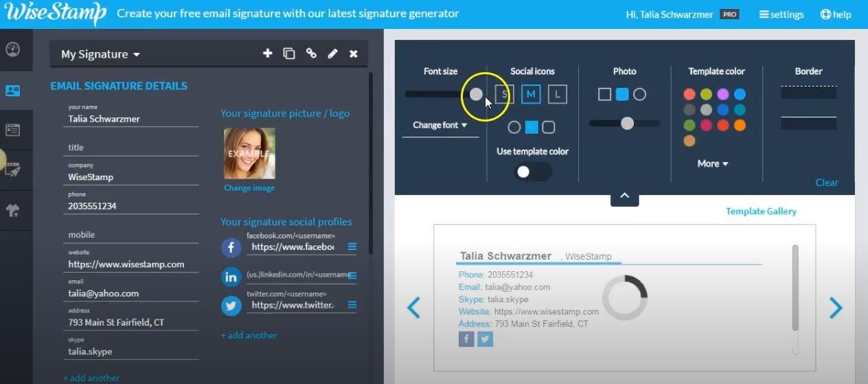Click the link chain icon in signature bar
868x384 pixels.
[x=311, y=54]
